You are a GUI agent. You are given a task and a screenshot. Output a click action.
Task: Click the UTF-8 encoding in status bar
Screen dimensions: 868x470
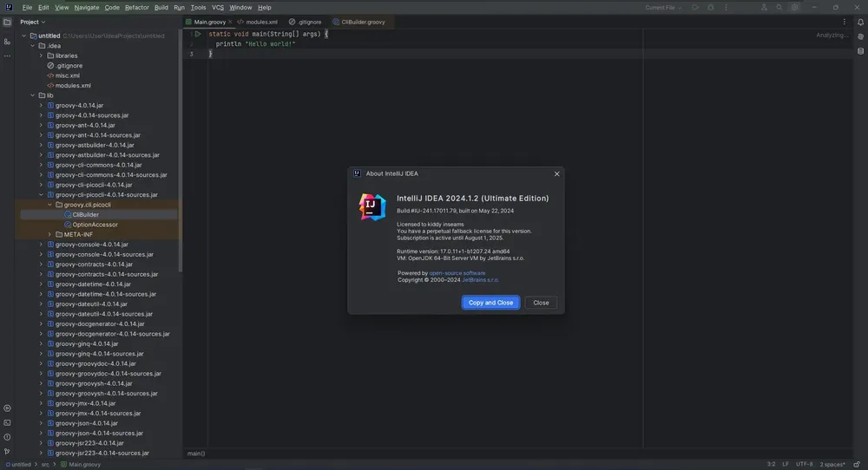(x=805, y=465)
